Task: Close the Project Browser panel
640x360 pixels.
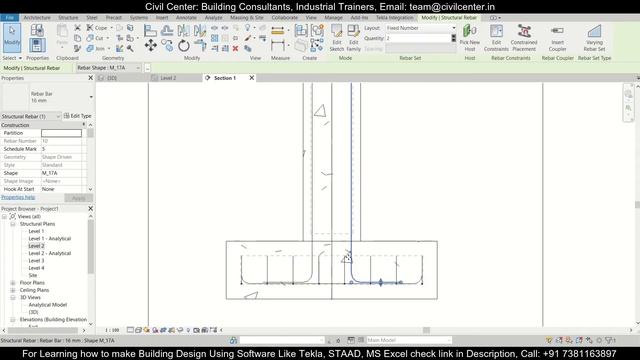Action: 91,209
